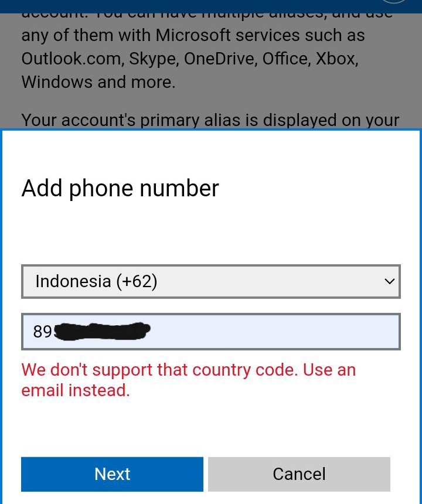Image resolution: width=422 pixels, height=504 pixels.
Task: Select the red country code error message
Action: tap(189, 380)
